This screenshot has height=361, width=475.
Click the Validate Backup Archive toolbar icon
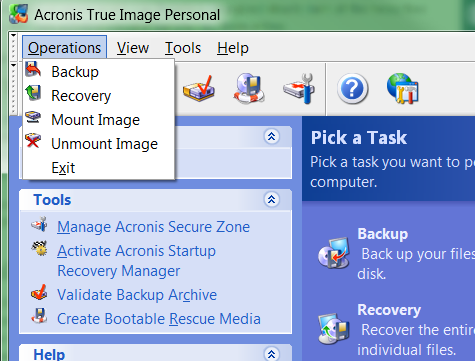(199, 88)
